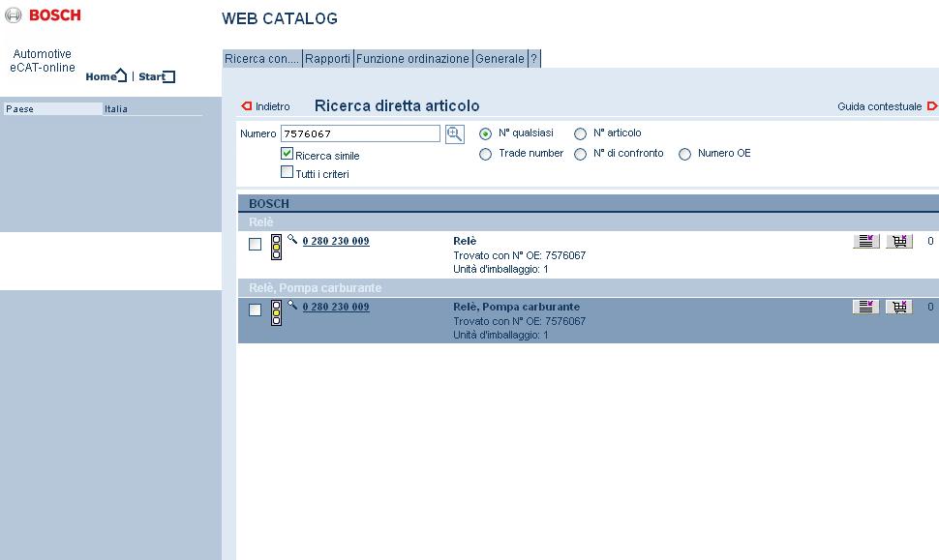
Task: Click wrench icon in Relè, Pompa carburante row
Action: [292, 305]
